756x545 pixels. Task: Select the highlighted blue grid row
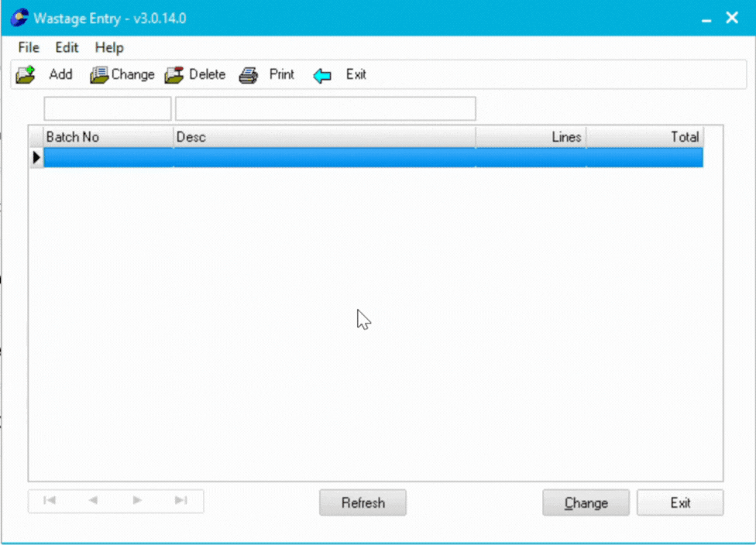click(x=372, y=158)
